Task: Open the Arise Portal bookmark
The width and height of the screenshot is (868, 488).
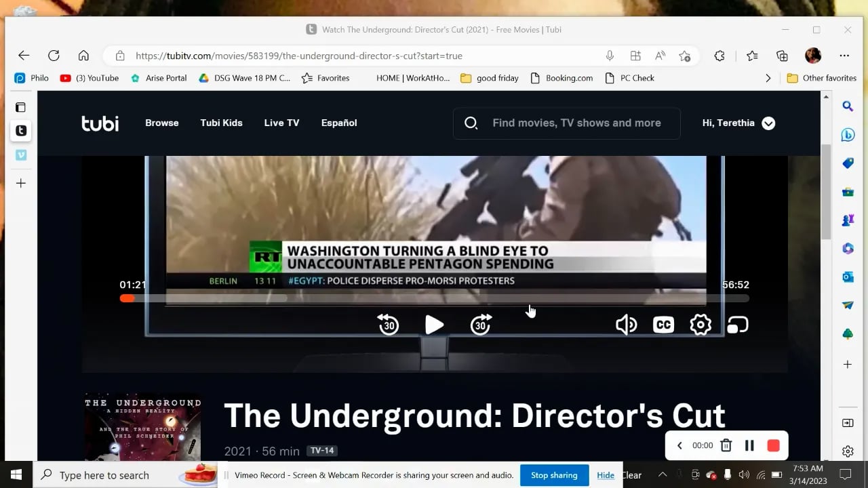Action: 159,78
